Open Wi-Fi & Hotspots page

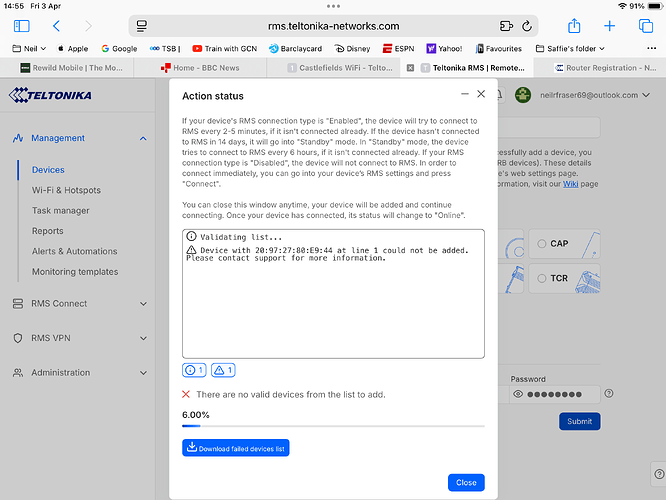66,190
